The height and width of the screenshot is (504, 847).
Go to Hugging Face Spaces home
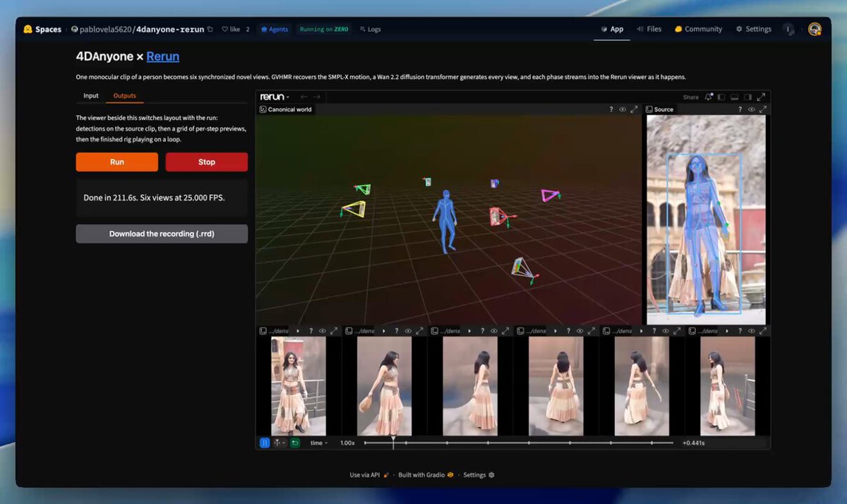pos(42,30)
